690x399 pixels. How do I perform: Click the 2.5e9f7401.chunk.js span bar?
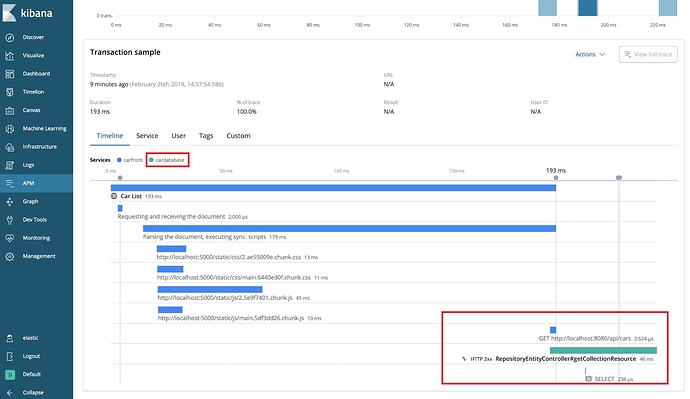point(210,289)
